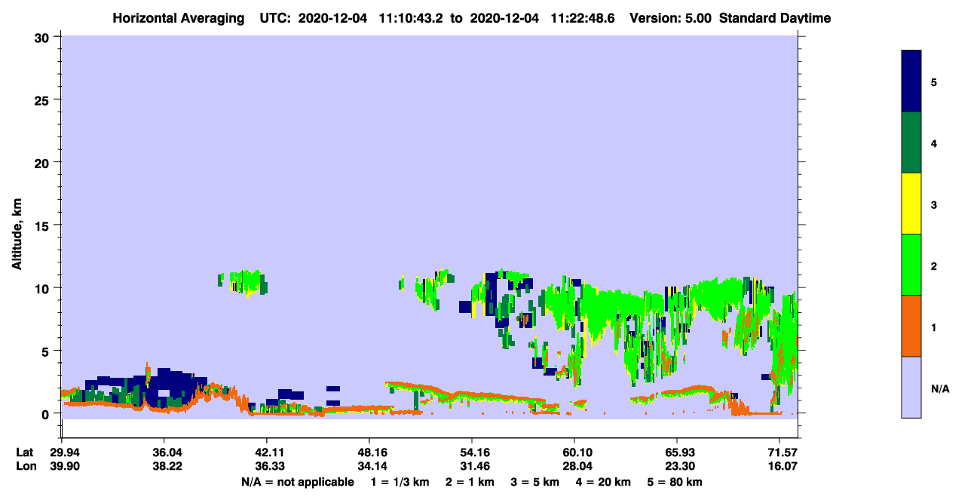The width and height of the screenshot is (980, 503).
Task: Click the color bar 'N/A' label
Action: (x=940, y=388)
